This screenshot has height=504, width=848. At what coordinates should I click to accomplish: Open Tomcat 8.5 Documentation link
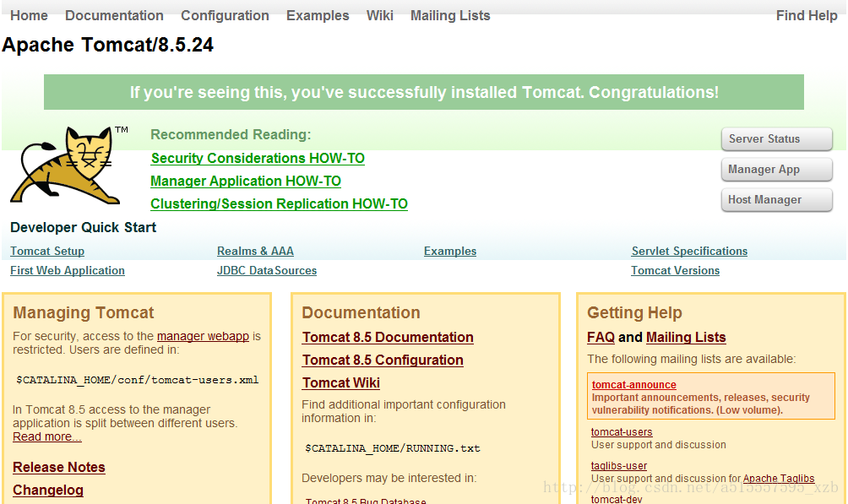(x=388, y=338)
